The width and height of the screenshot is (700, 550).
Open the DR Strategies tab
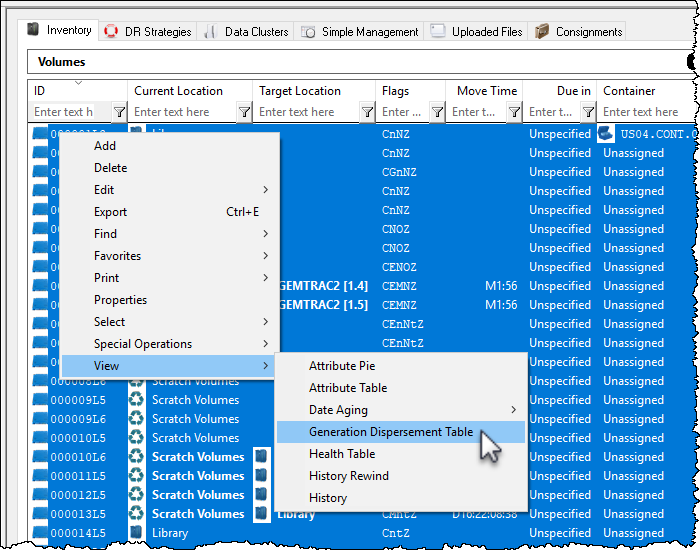coord(147,32)
